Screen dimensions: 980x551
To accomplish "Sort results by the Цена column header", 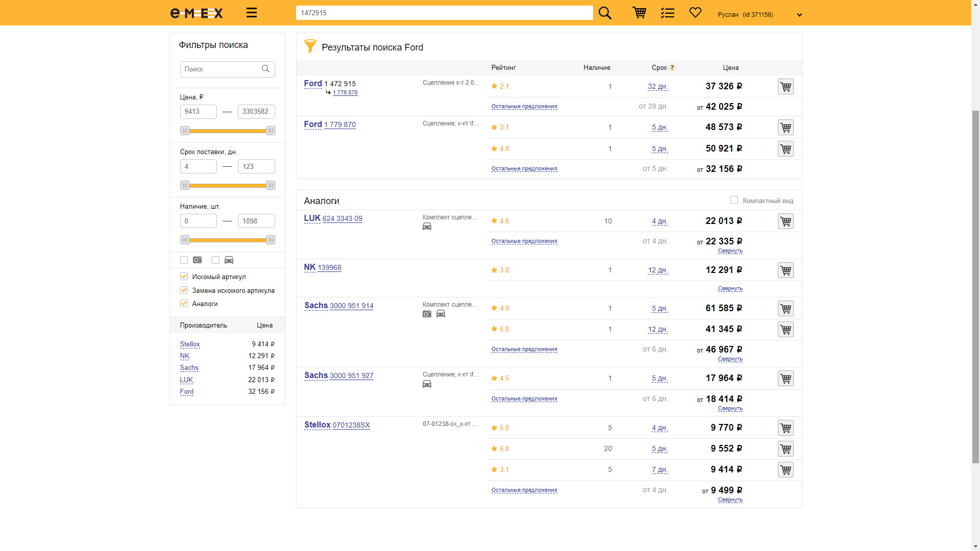I will click(x=730, y=68).
